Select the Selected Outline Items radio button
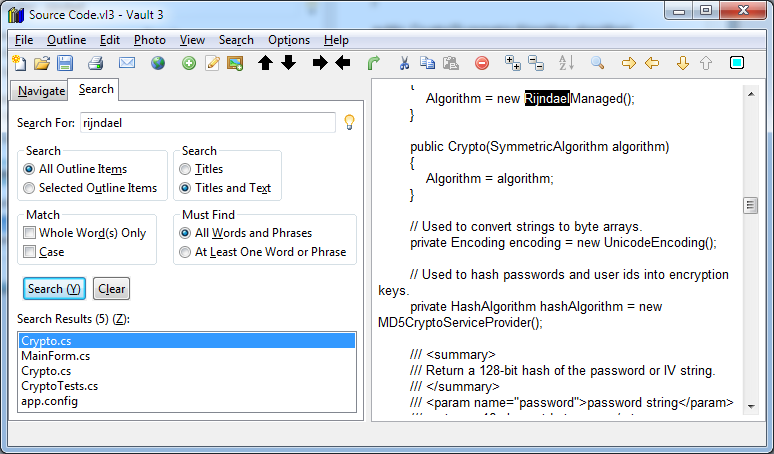774x454 pixels. tap(30, 188)
